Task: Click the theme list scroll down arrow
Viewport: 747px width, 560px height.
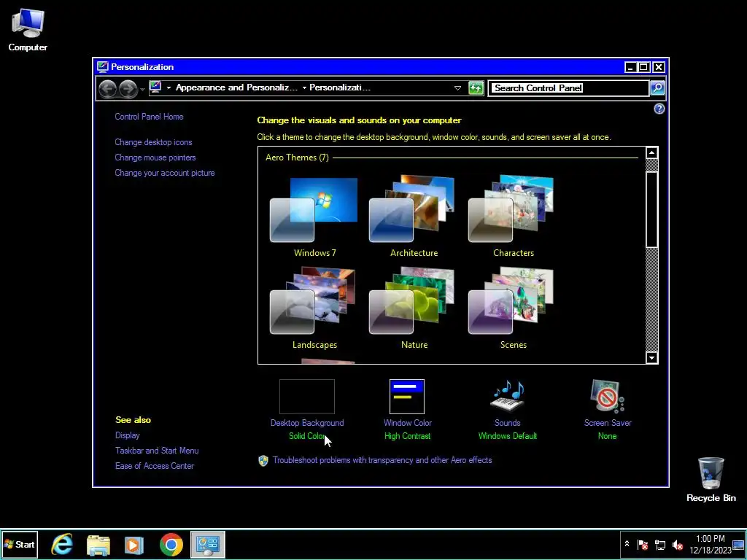Action: coord(651,357)
